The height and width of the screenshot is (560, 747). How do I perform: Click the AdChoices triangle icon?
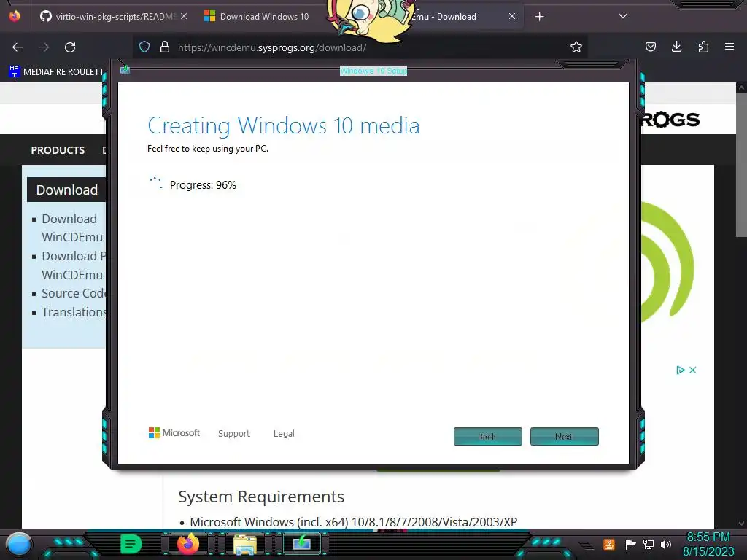click(681, 370)
